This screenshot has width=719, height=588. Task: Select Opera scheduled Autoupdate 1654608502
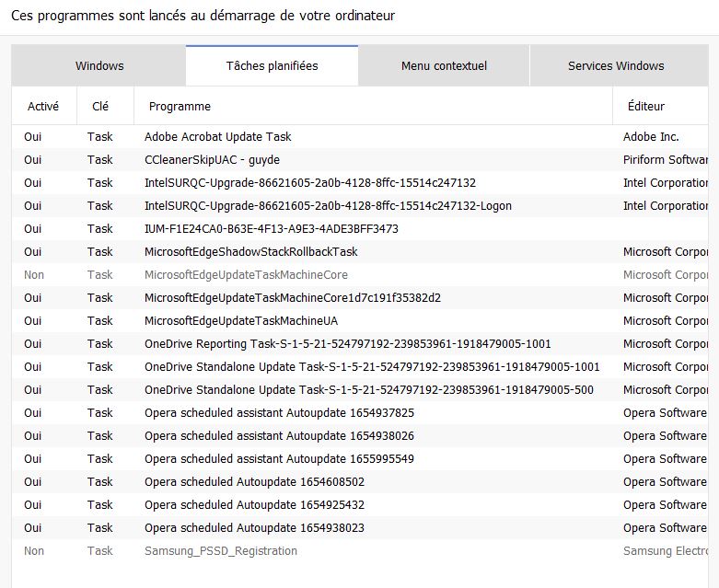pos(360,481)
